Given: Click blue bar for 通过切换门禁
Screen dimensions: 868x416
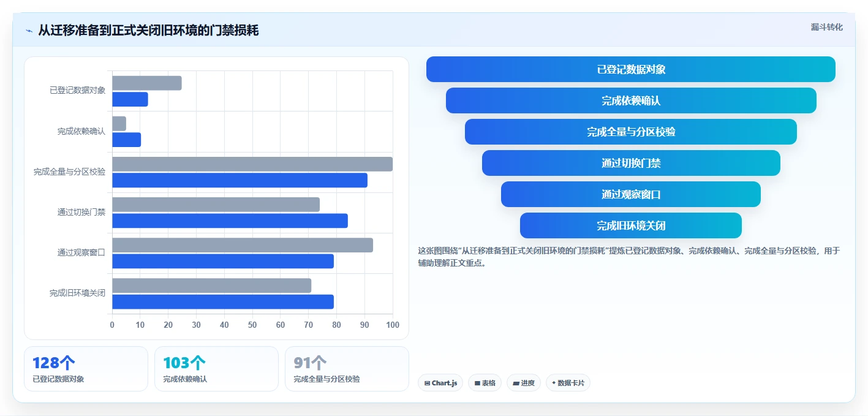Looking at the screenshot, I should pyautogui.click(x=230, y=221).
